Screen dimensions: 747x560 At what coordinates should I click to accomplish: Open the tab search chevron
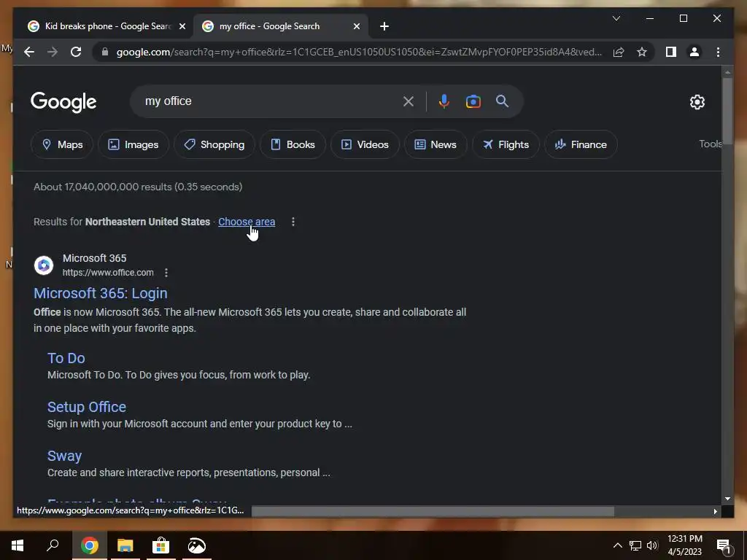pyautogui.click(x=616, y=18)
